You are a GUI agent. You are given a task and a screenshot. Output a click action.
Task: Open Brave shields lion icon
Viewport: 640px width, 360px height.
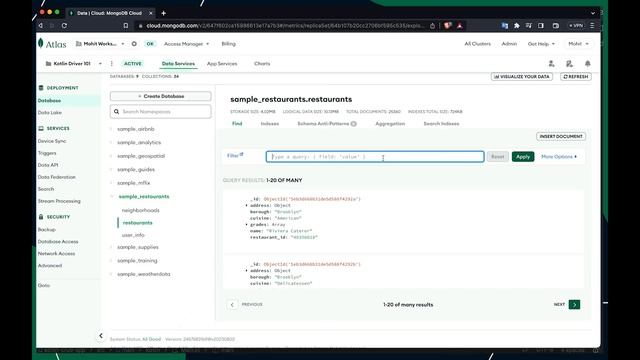447,25
